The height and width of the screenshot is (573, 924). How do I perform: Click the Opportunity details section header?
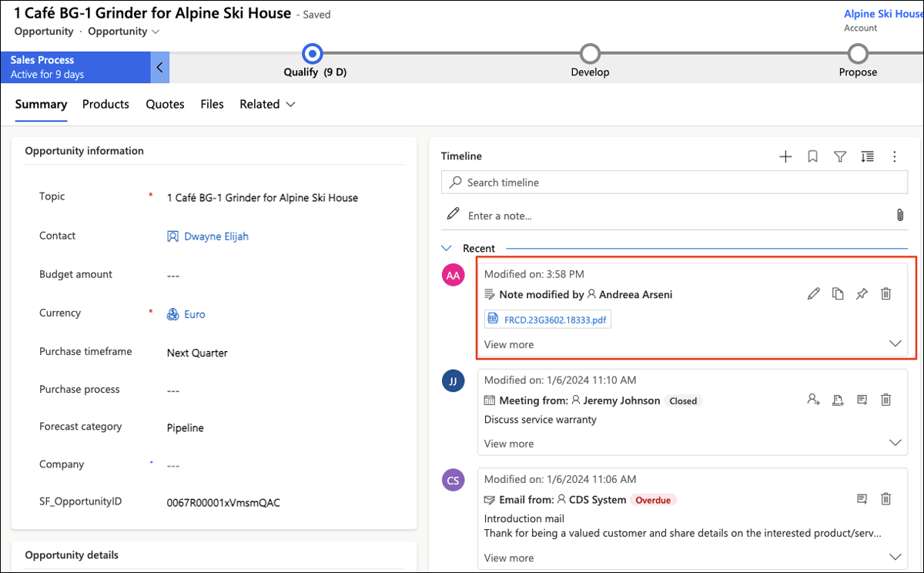click(x=72, y=555)
